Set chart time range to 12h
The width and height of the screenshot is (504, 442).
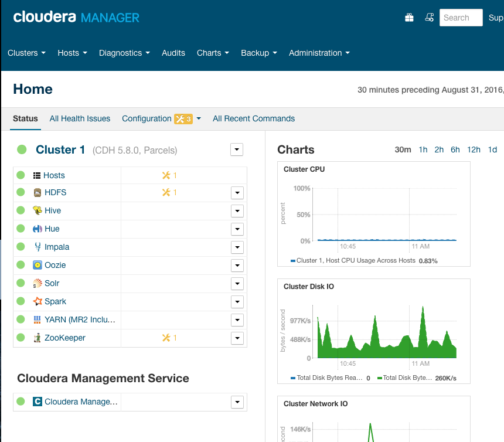[x=474, y=150]
